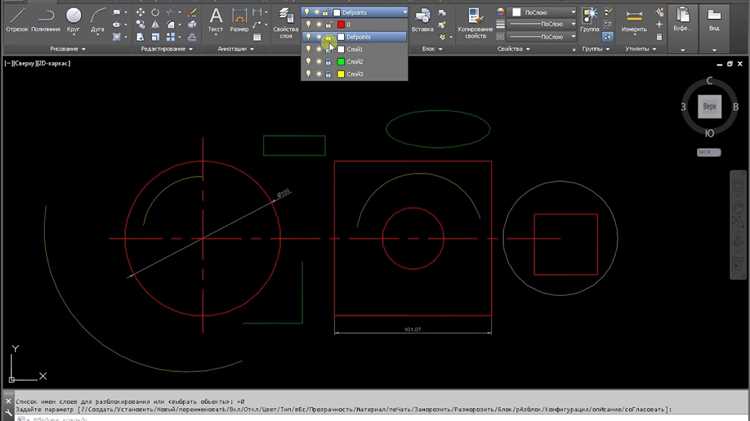Toggle freeze sun icon for Слой3 layer
Viewport: 750px width, 421px height.
(319, 74)
